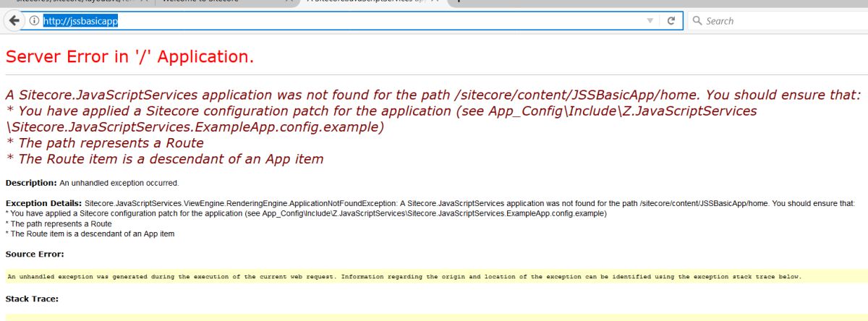The width and height of the screenshot is (868, 321).
Task: Click black text 'The path represents a Route'
Action: click(x=59, y=224)
